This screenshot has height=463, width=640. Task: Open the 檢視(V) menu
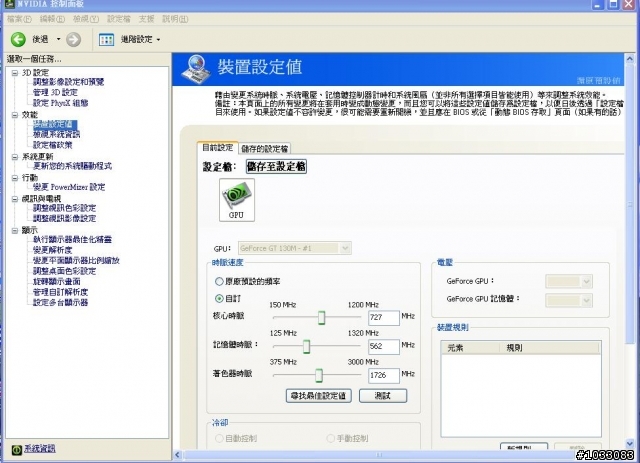pos(86,19)
